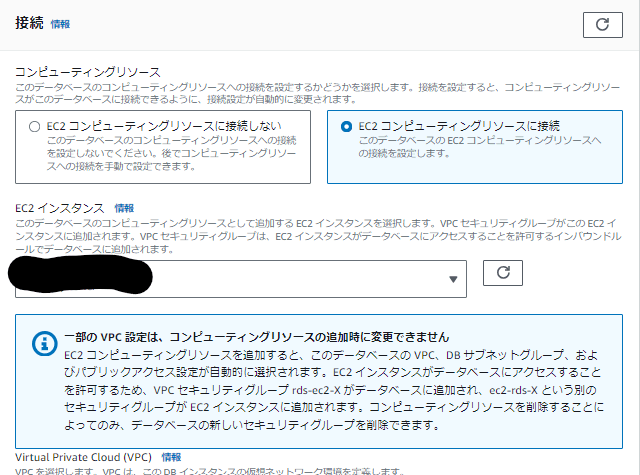Click the '一部の VPC 設定は' notice heading
Viewport: 640px width, 475px height.
[x=256, y=337]
